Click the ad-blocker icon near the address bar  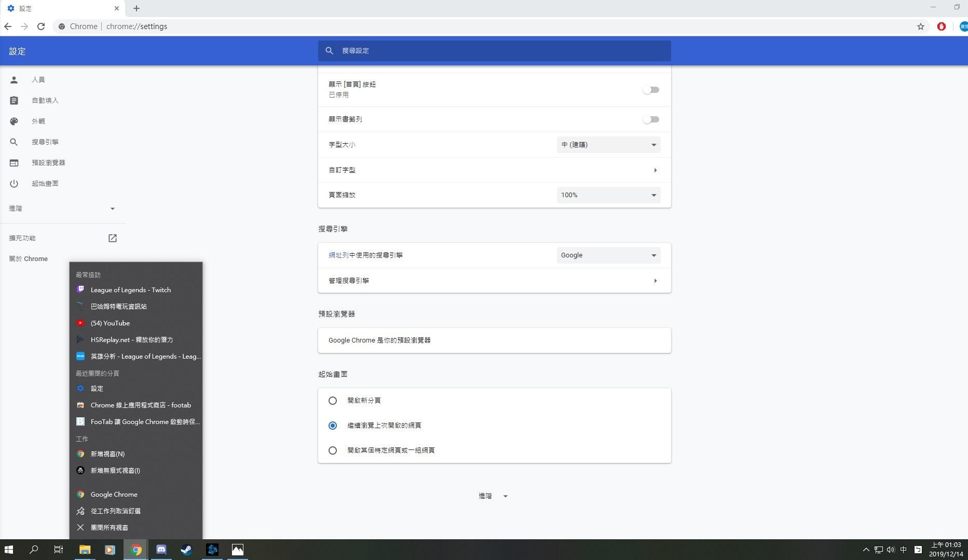point(942,26)
